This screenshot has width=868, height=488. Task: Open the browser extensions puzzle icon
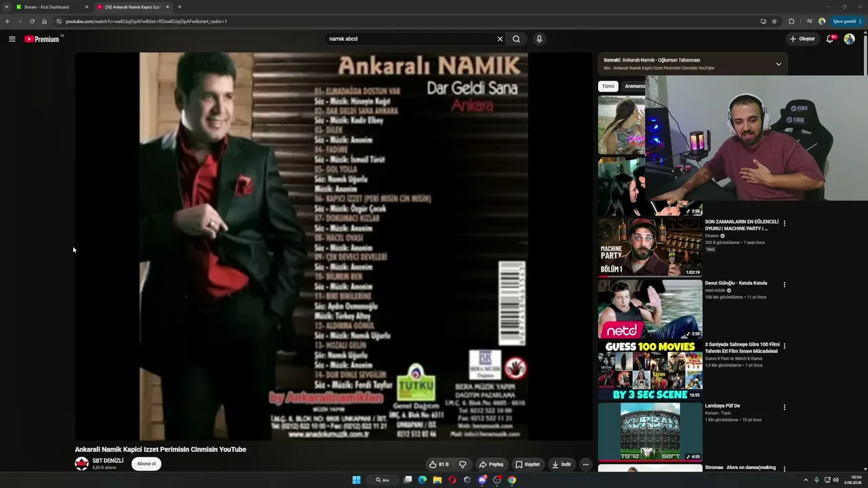[x=791, y=21]
